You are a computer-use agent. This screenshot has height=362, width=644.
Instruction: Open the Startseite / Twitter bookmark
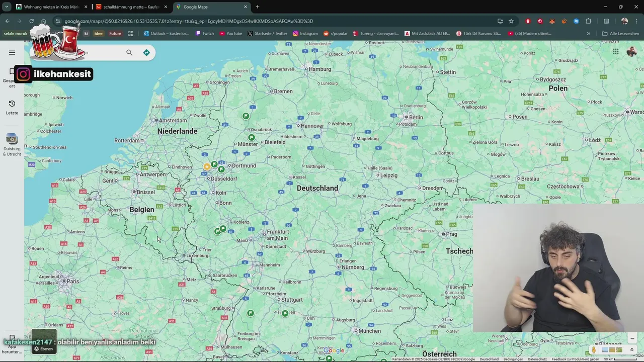[267, 34]
